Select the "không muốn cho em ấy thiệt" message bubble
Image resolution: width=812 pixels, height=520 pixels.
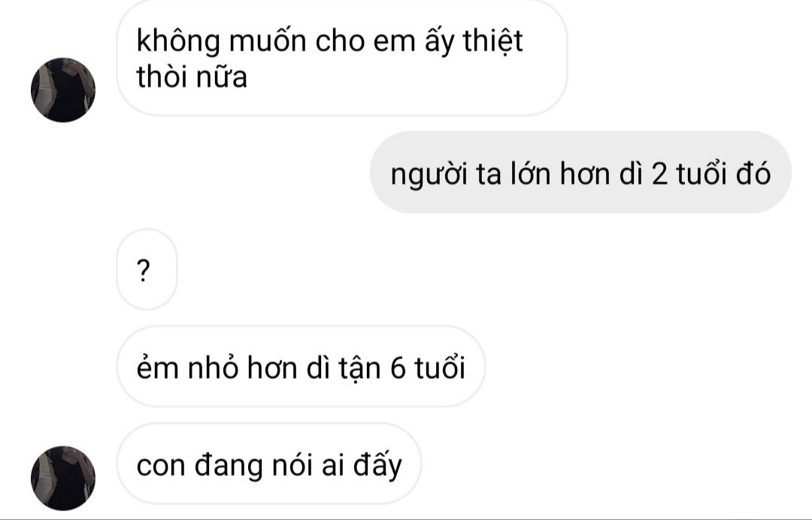tap(342, 58)
